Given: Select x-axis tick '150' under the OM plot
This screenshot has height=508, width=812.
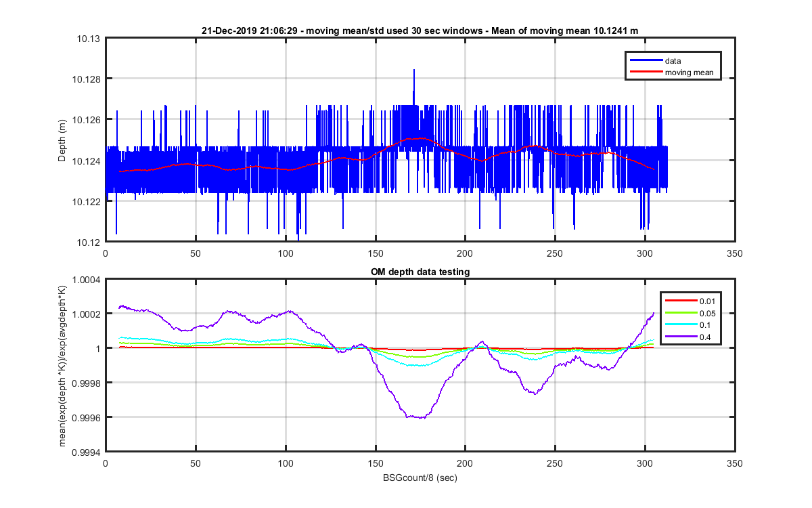Looking at the screenshot, I should tap(375, 463).
